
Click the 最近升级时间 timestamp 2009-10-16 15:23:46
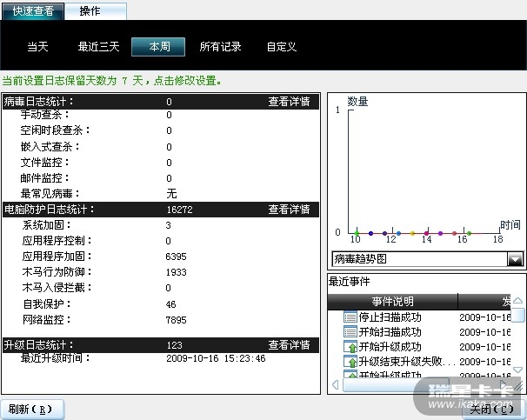tap(216, 358)
